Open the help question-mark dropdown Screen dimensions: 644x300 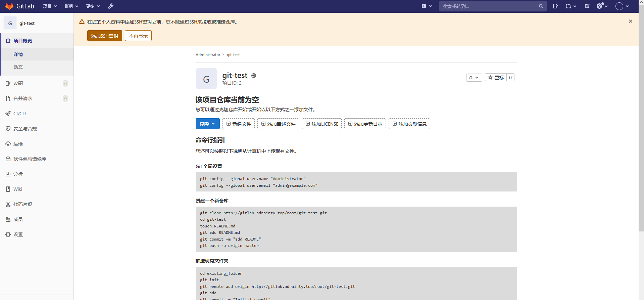(602, 6)
